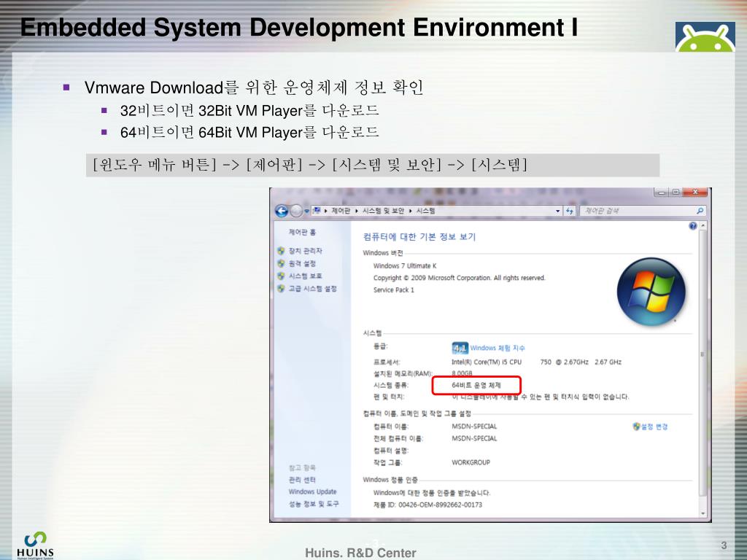The height and width of the screenshot is (560, 747).
Task: Click the Forward navigation arrow button
Action: tap(296, 211)
